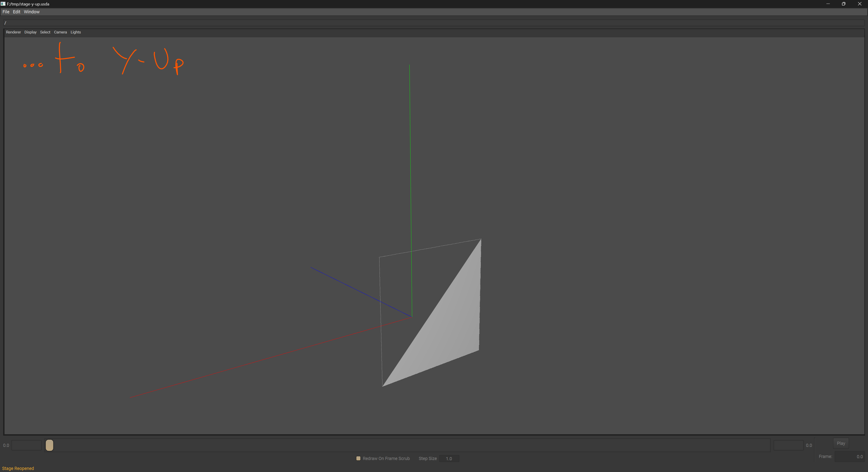868x472 pixels.
Task: Click the Step Size input field
Action: click(449, 458)
